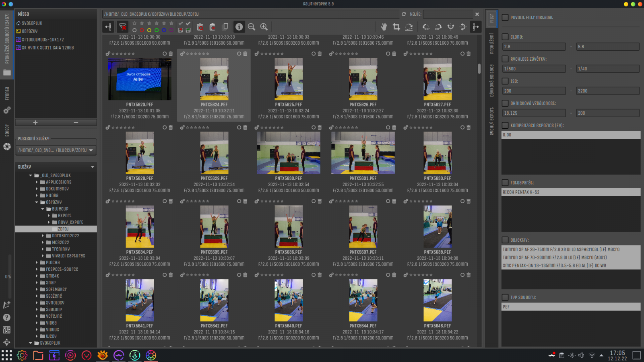The image size is (644, 362).
Task: Click the plus button under Místa
Action: pyautogui.click(x=35, y=122)
